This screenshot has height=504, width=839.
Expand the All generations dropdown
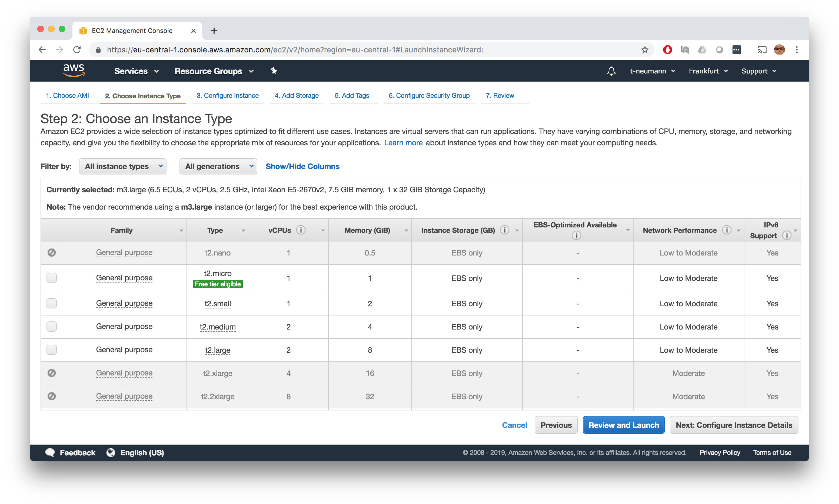pyautogui.click(x=217, y=166)
